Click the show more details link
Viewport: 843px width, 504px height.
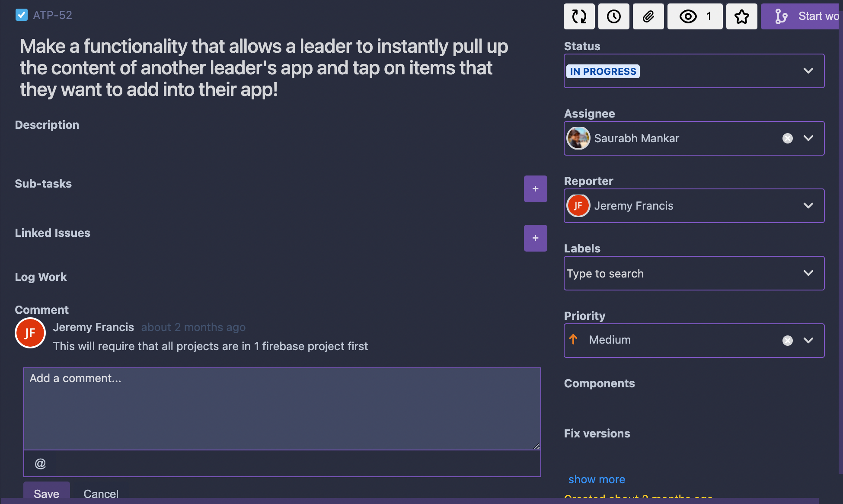(x=597, y=479)
